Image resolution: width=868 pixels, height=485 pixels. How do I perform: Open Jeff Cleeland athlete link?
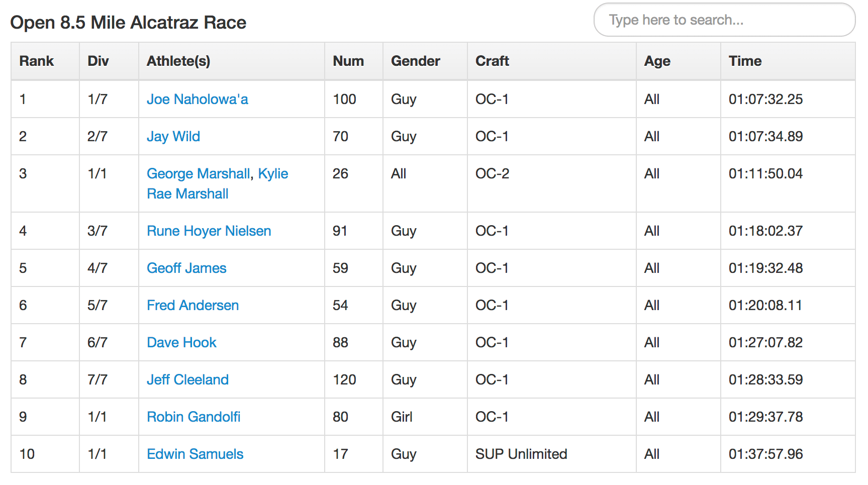pos(187,380)
